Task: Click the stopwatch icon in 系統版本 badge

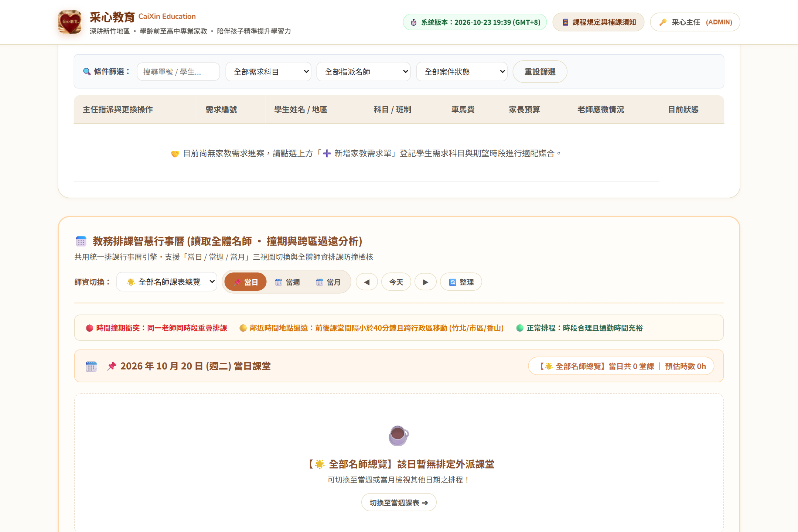Action: click(414, 23)
